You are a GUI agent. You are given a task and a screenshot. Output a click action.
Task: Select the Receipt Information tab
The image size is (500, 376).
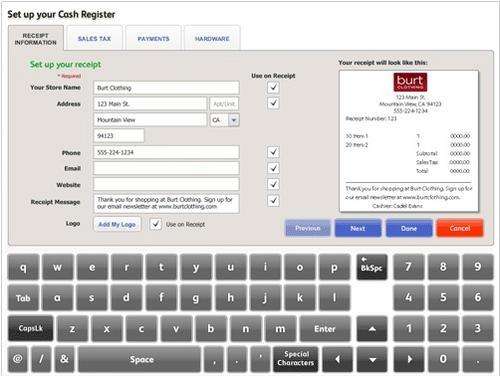[x=36, y=39]
